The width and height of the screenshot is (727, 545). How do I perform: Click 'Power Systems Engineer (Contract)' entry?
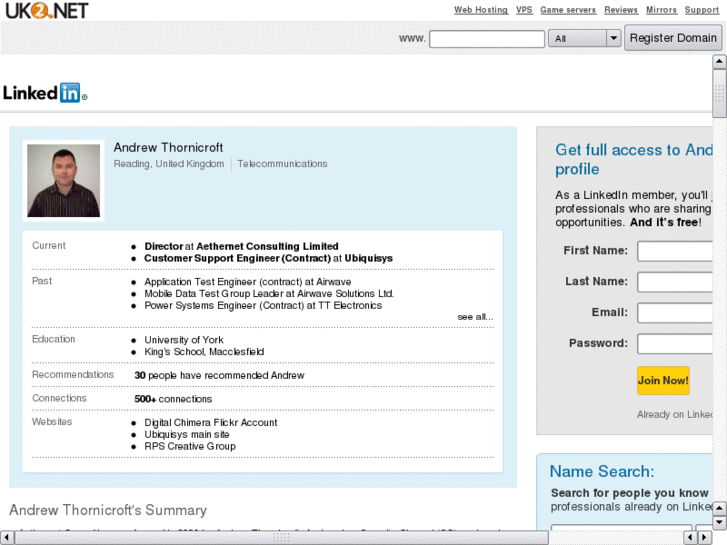click(x=263, y=306)
